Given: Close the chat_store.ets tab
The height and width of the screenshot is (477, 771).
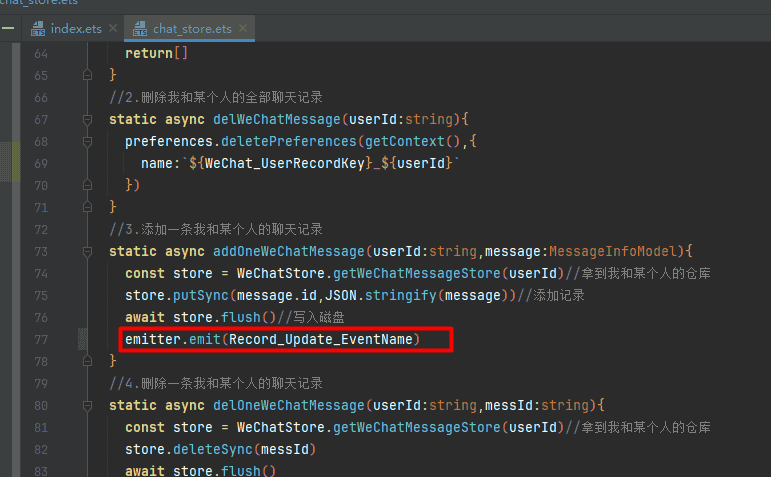Looking at the screenshot, I should click(243, 29).
